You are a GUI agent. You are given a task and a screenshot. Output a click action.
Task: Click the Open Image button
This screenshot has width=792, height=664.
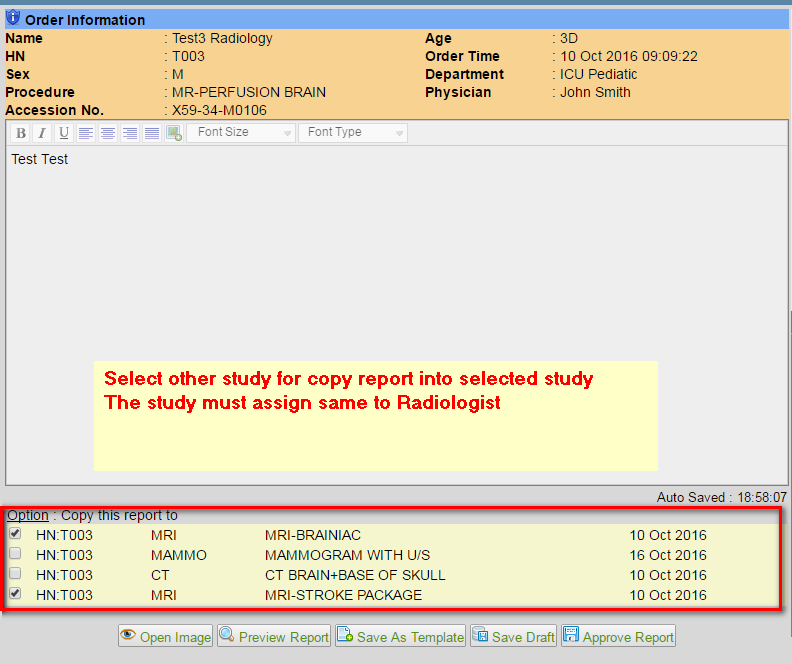(x=166, y=636)
